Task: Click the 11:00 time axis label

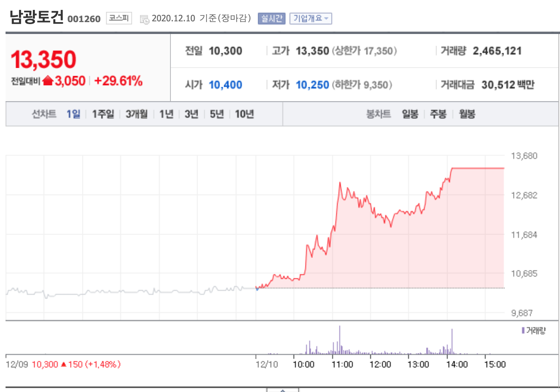Action: point(342,364)
